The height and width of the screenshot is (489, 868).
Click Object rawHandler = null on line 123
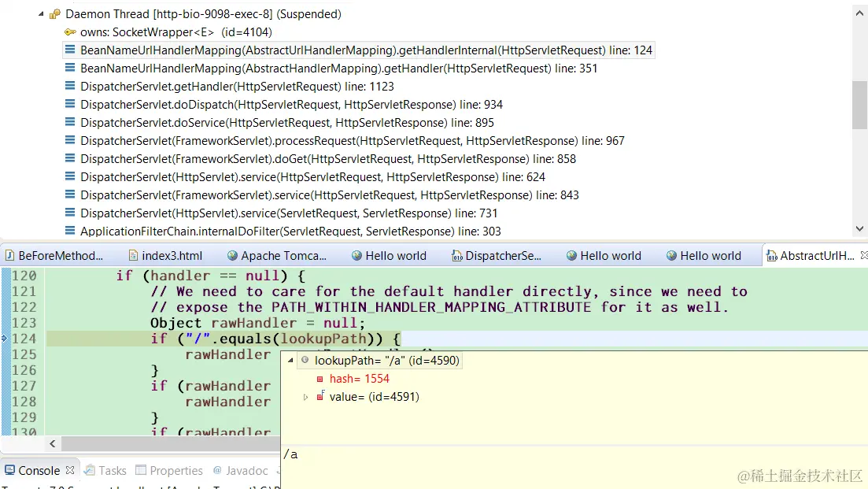[x=258, y=323]
